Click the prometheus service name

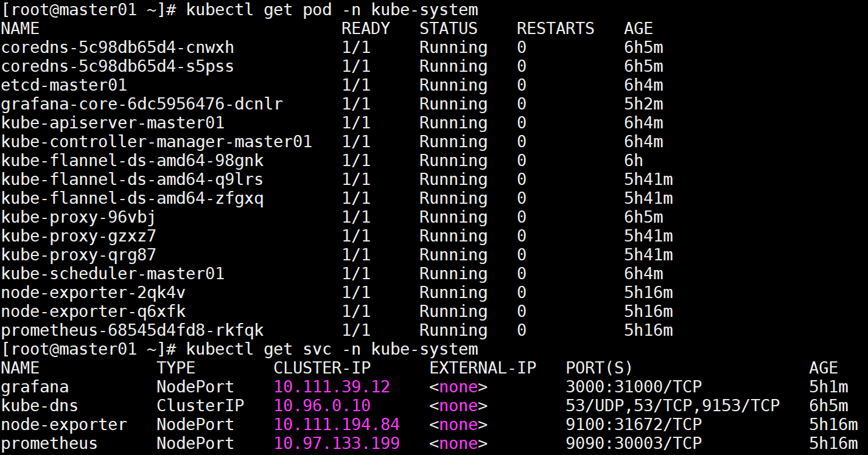coord(49,443)
